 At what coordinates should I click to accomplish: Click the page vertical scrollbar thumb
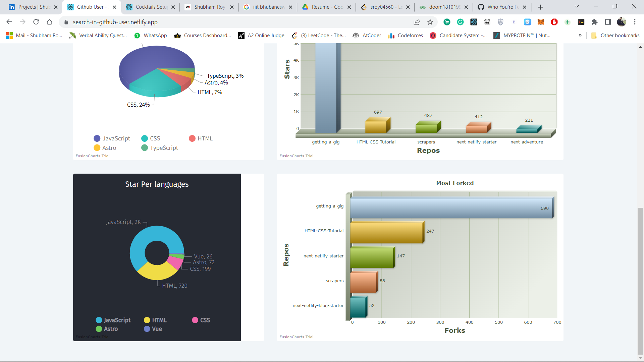click(640, 281)
